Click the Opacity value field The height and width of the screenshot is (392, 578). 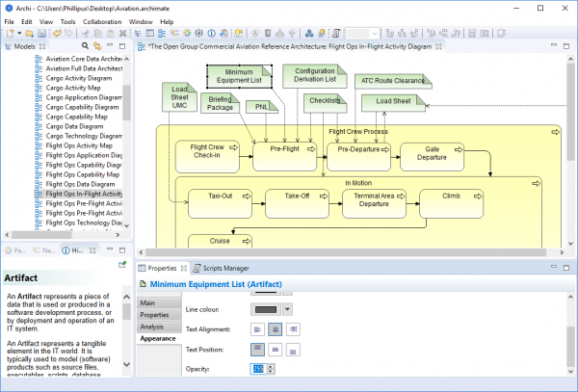tap(258, 369)
